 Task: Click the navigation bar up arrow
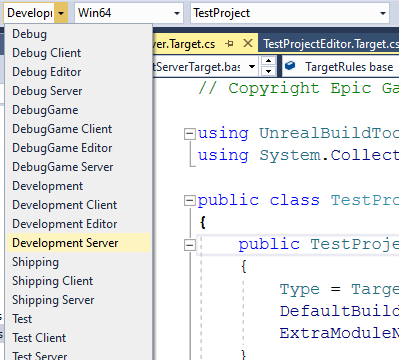click(268, 61)
